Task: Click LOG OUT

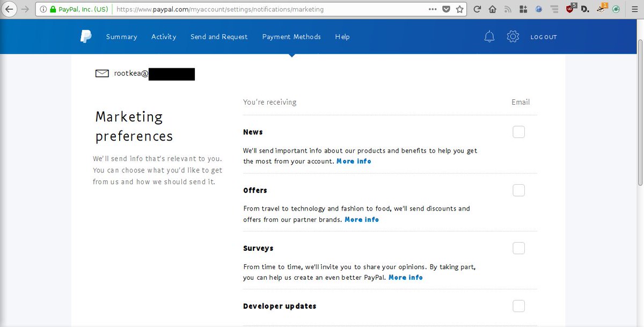Action: (544, 37)
